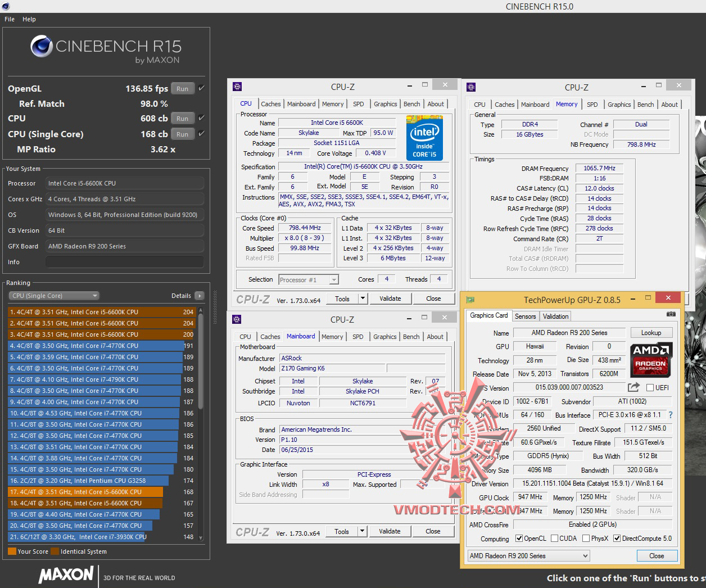Click Tools button in CPU-Z Mainboard window
This screenshot has height=588, width=706.
click(342, 531)
